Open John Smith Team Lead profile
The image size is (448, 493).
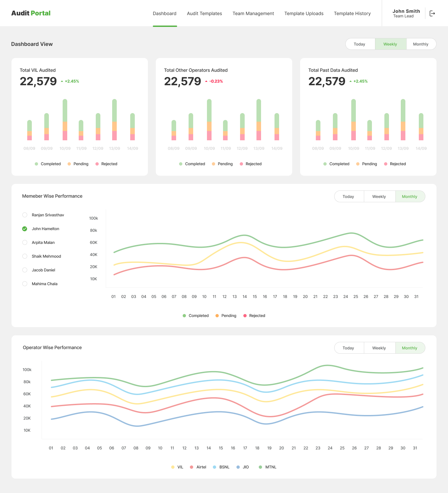click(x=406, y=13)
